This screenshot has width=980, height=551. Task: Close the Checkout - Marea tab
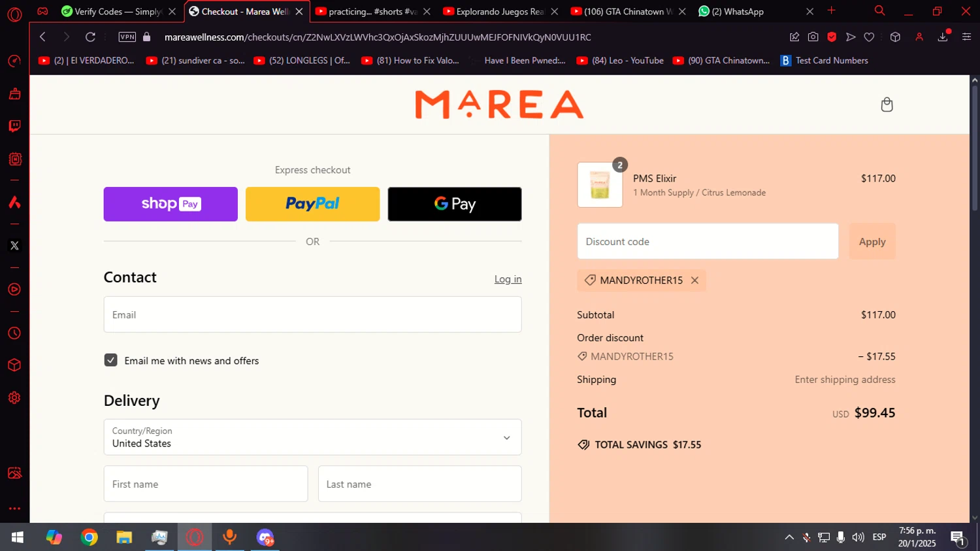(299, 11)
